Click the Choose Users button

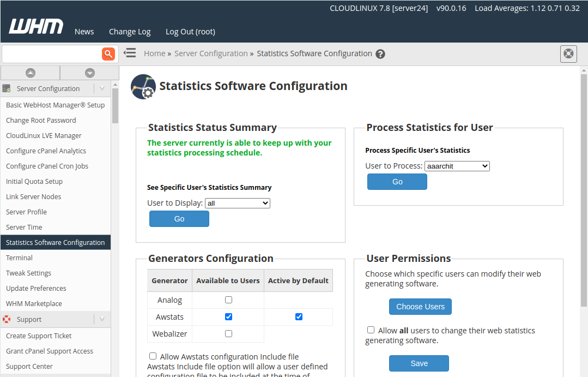(x=420, y=307)
